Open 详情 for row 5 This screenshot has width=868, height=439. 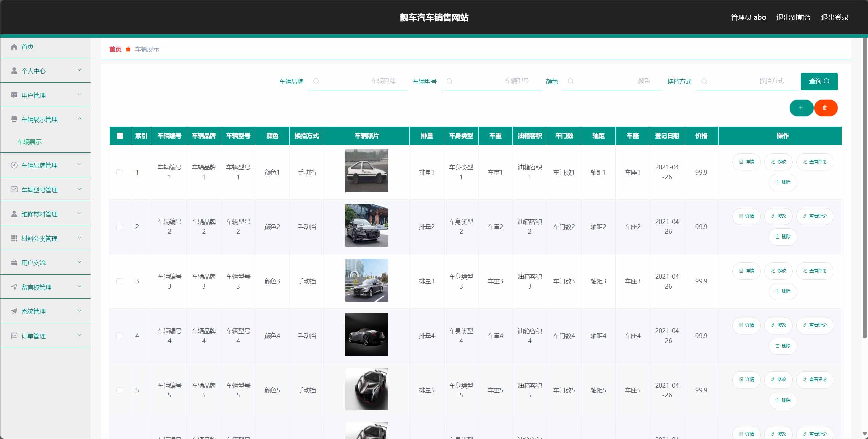(x=746, y=379)
